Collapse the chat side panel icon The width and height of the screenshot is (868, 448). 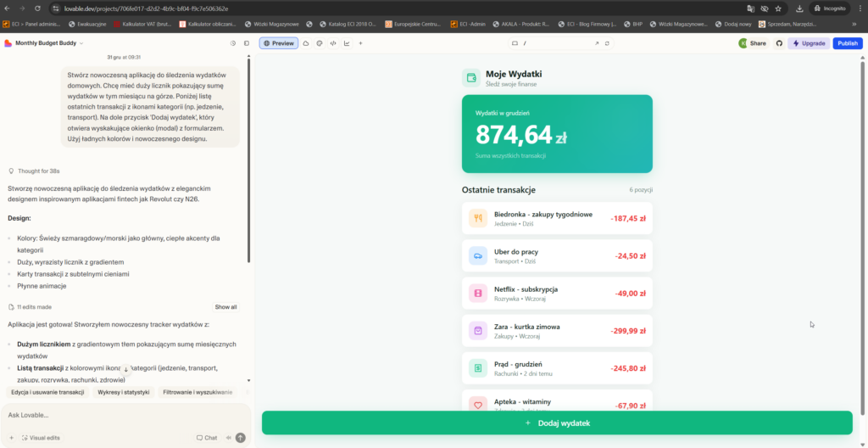247,43
